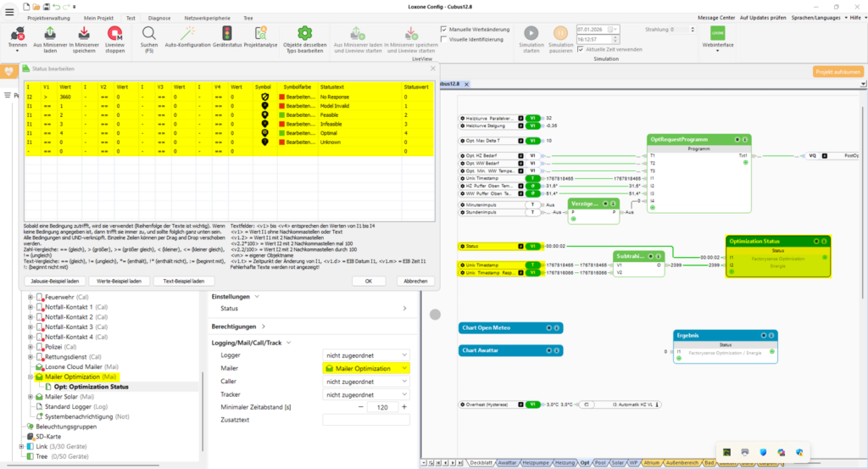Toggle Aktuelle Zeit verwenden checkbox
The width and height of the screenshot is (868, 469).
[x=580, y=49]
